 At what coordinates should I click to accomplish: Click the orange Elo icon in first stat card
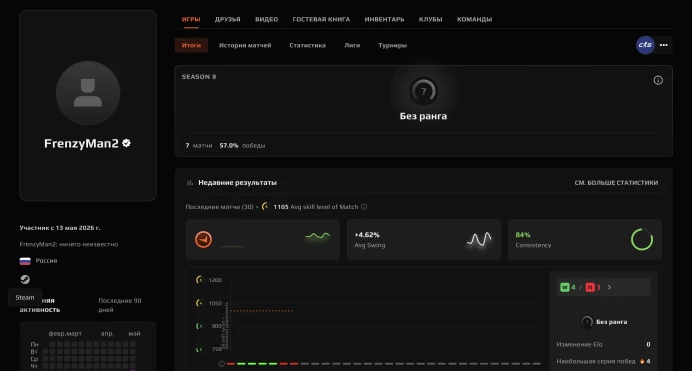[203, 240]
